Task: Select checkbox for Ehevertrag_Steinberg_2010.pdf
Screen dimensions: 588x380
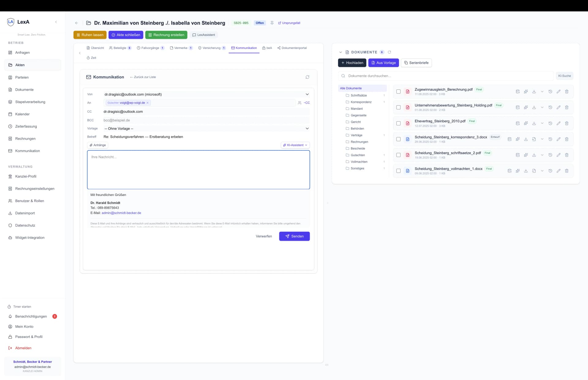Action: (398, 123)
